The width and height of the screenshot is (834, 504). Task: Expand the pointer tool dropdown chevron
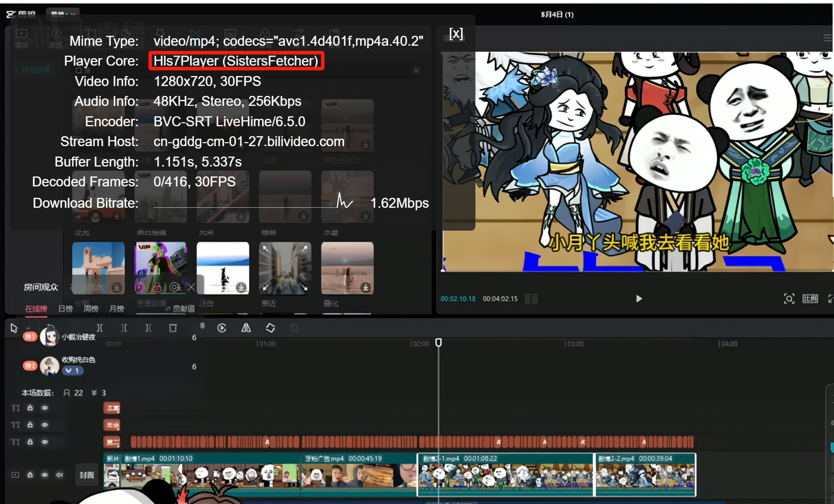[28, 328]
